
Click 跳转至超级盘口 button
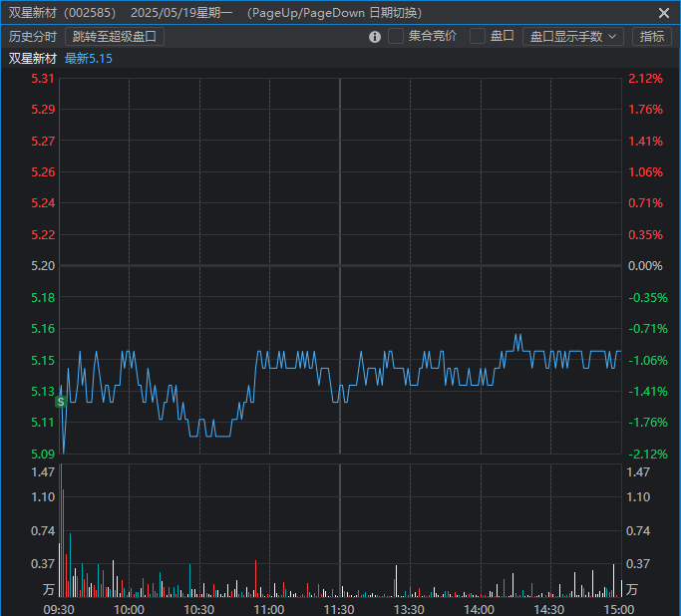[114, 37]
